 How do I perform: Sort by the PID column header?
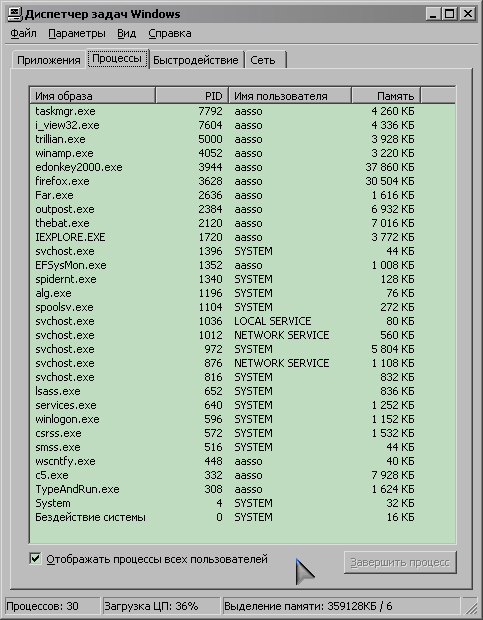click(192, 96)
